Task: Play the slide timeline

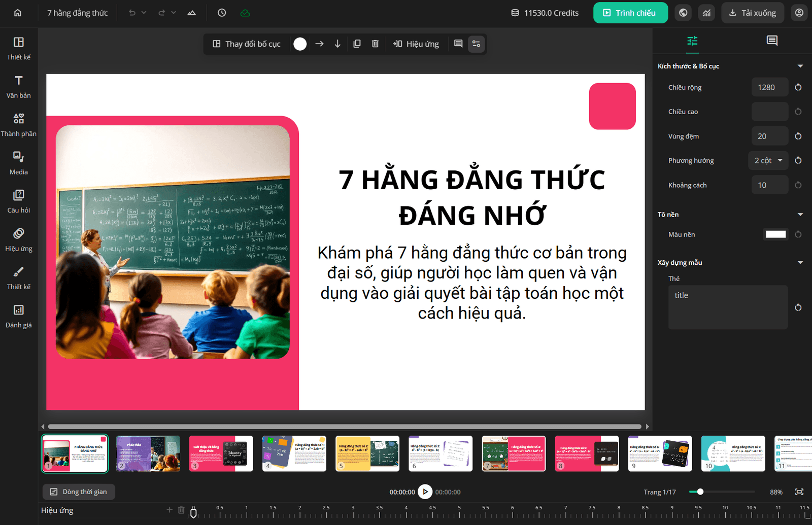Action: pos(425,492)
